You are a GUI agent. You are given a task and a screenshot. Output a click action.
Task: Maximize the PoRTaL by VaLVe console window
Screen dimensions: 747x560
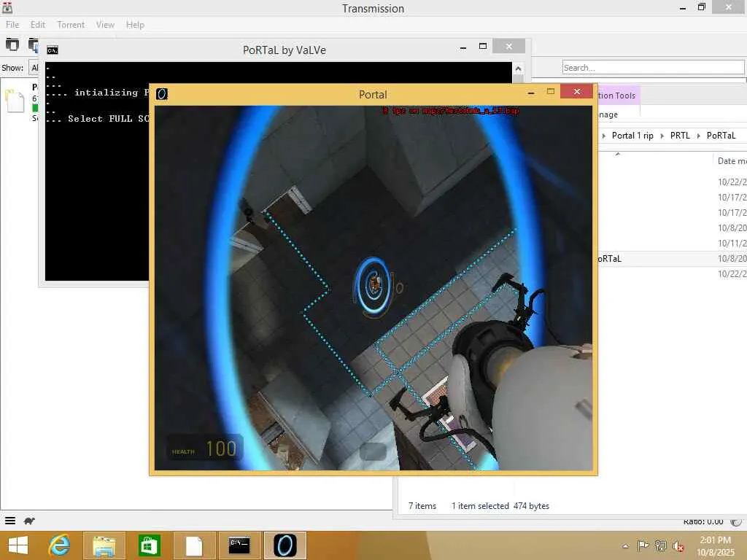(x=483, y=46)
